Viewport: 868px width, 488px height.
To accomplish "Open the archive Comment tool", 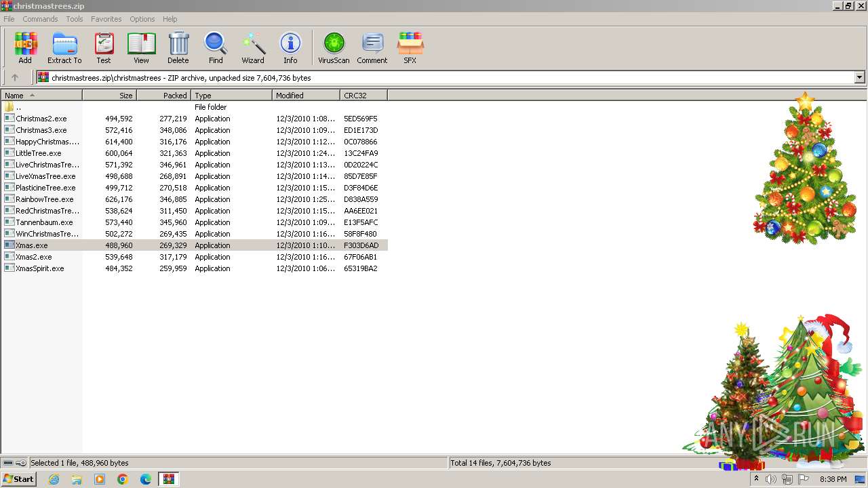I will [x=372, y=47].
